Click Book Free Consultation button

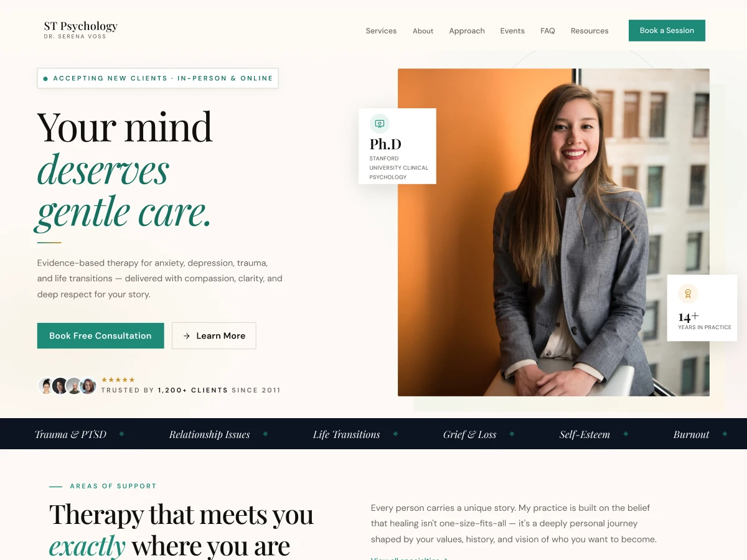tap(100, 335)
